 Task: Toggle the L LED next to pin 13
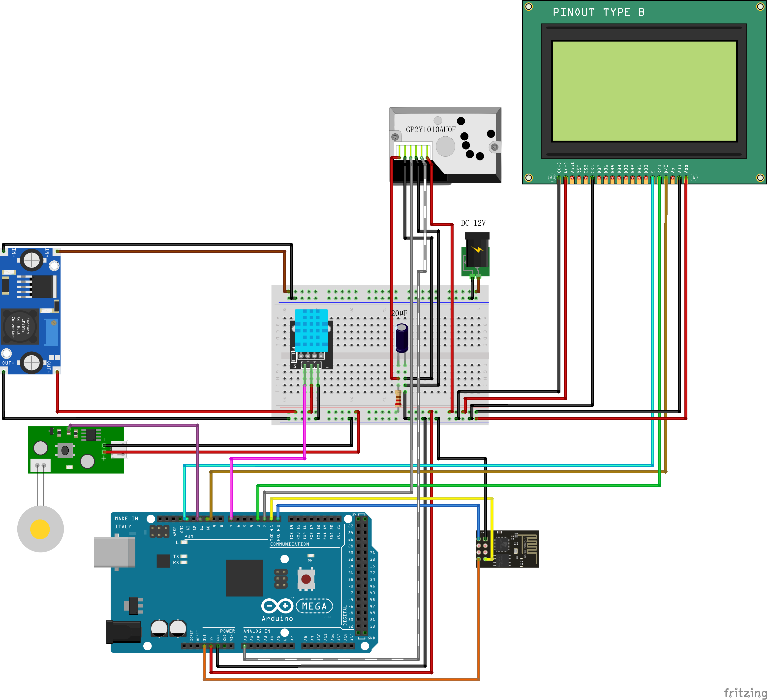[x=184, y=542]
